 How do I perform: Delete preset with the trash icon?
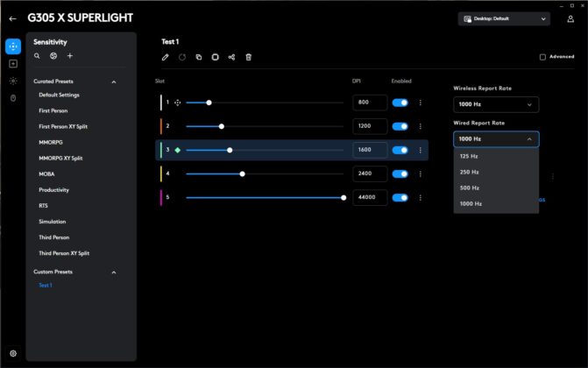click(248, 57)
